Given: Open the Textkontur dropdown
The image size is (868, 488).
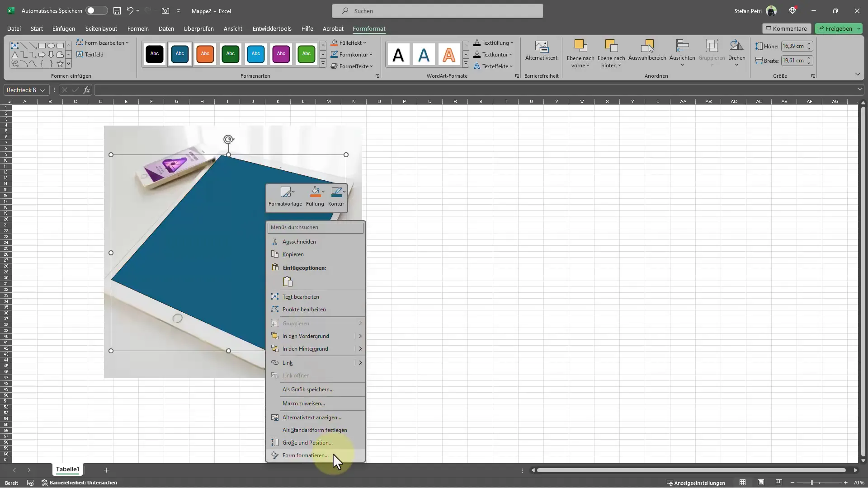Looking at the screenshot, I should coord(493,54).
